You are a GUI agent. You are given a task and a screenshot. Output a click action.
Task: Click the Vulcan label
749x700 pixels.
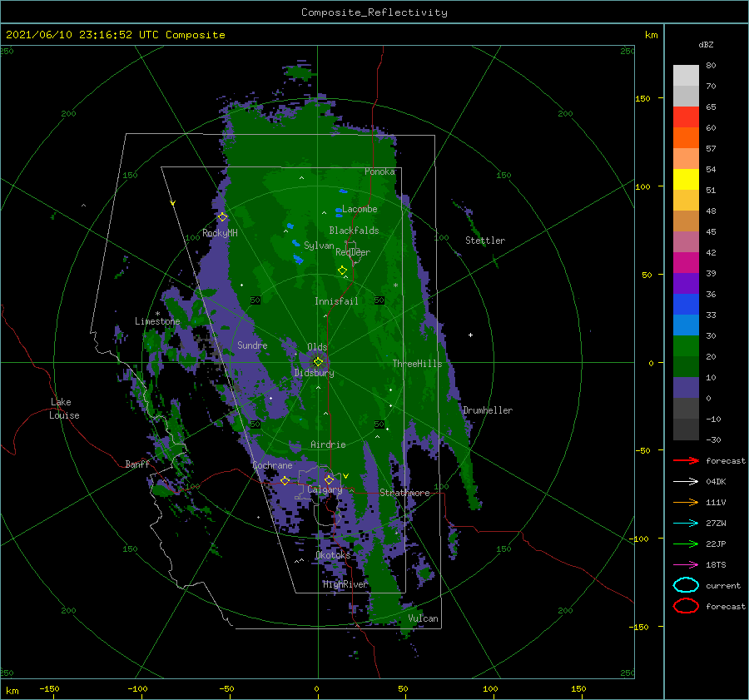tap(423, 618)
